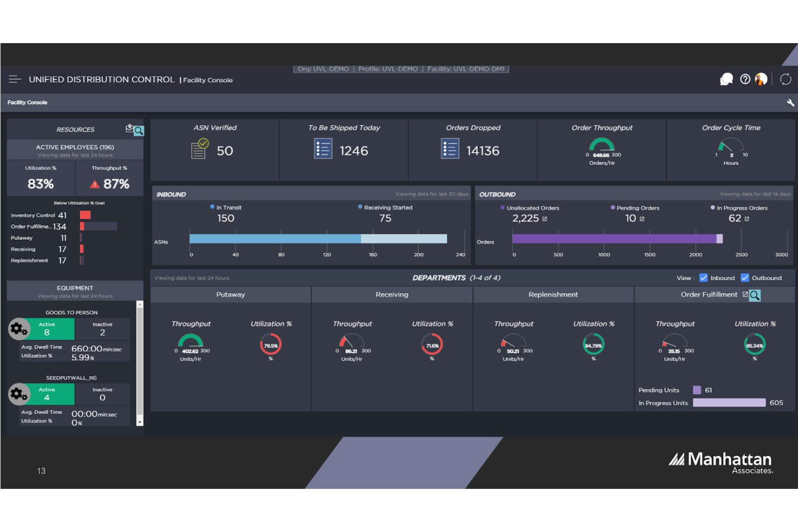This screenshot has width=798, height=532.
Task: Open the magnifier icon on Order Fulfillment department
Action: (754, 295)
